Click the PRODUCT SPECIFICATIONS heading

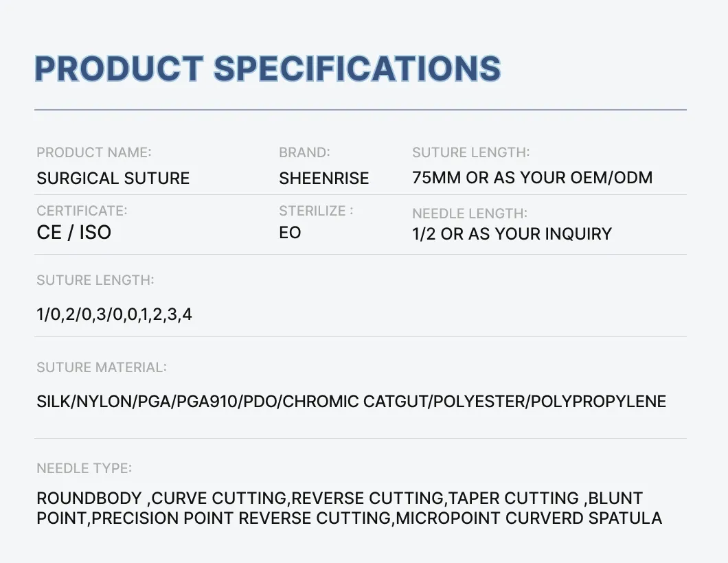(x=268, y=69)
